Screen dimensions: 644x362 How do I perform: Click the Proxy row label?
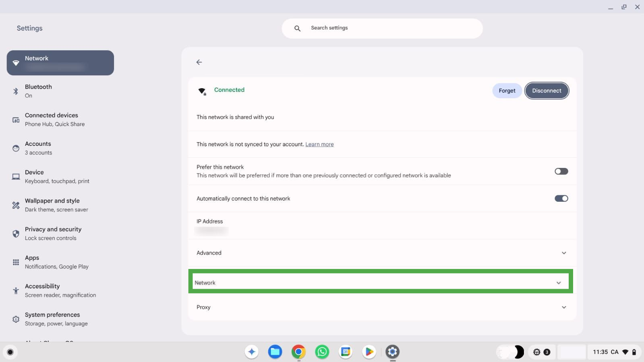pyautogui.click(x=203, y=307)
